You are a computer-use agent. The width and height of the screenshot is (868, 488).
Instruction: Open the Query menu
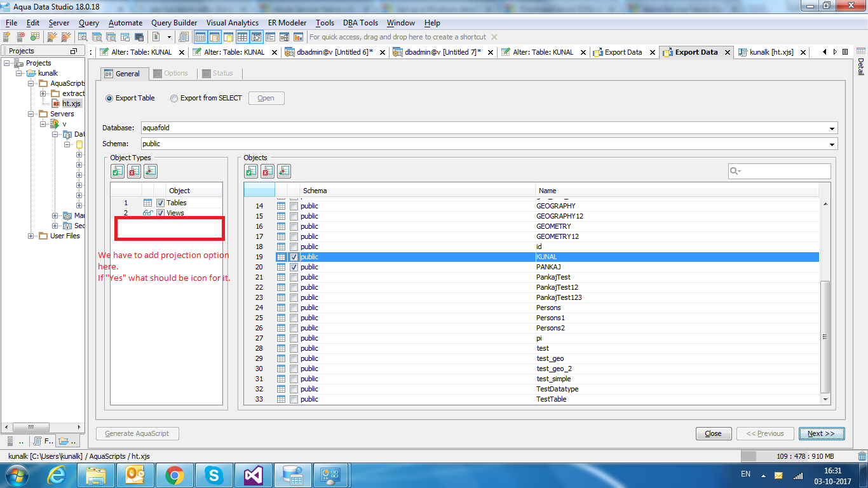(89, 23)
